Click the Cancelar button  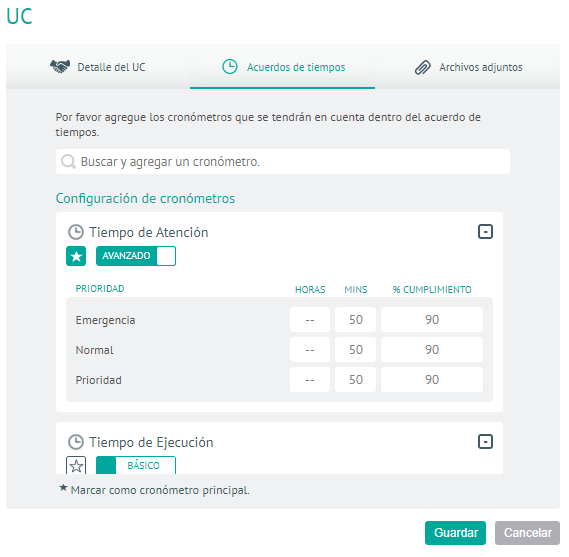click(527, 533)
